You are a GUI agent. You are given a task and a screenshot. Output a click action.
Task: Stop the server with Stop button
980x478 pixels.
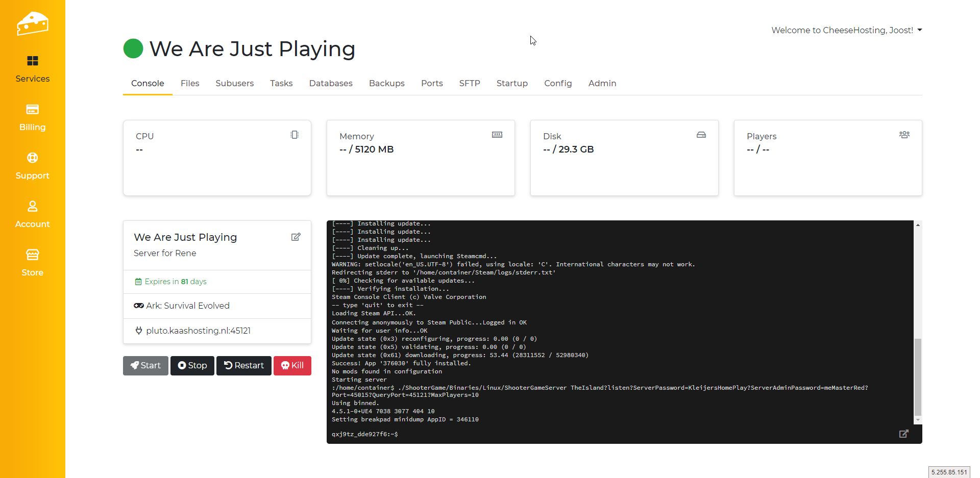pos(192,365)
